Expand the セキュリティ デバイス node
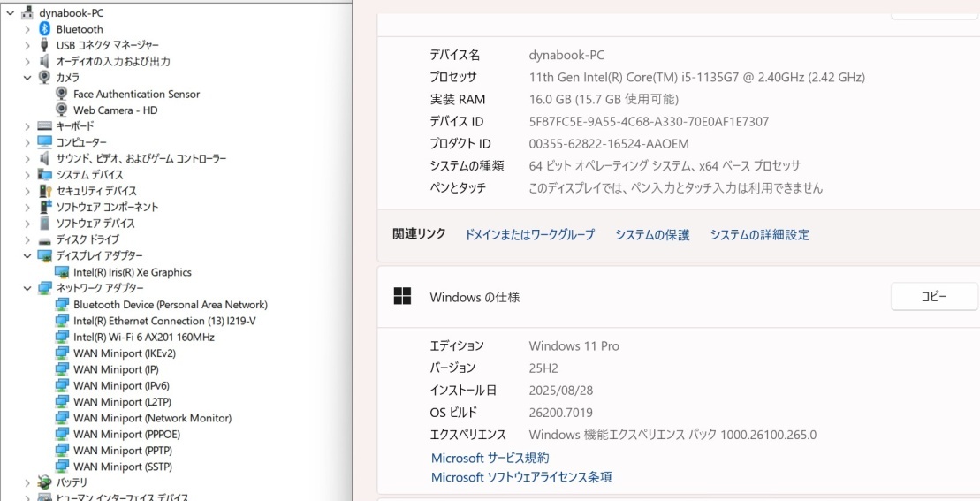 [x=27, y=191]
